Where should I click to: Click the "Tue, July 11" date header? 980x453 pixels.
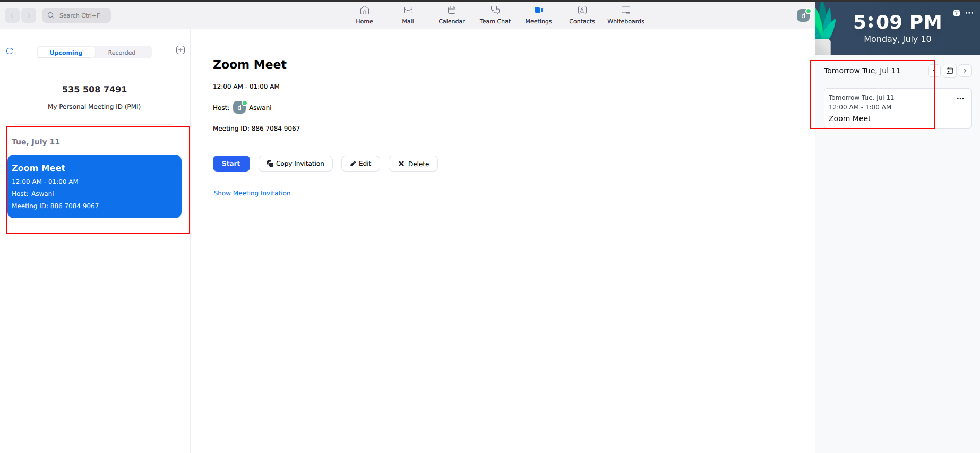click(36, 142)
